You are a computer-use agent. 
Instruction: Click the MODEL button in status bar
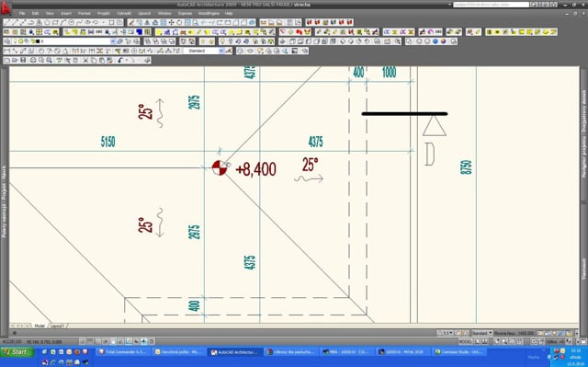[x=466, y=341]
